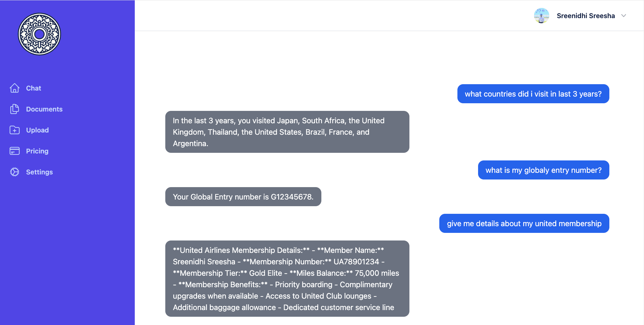Click the Pricing credit card icon
Screen dimensions: 644x325
15,151
